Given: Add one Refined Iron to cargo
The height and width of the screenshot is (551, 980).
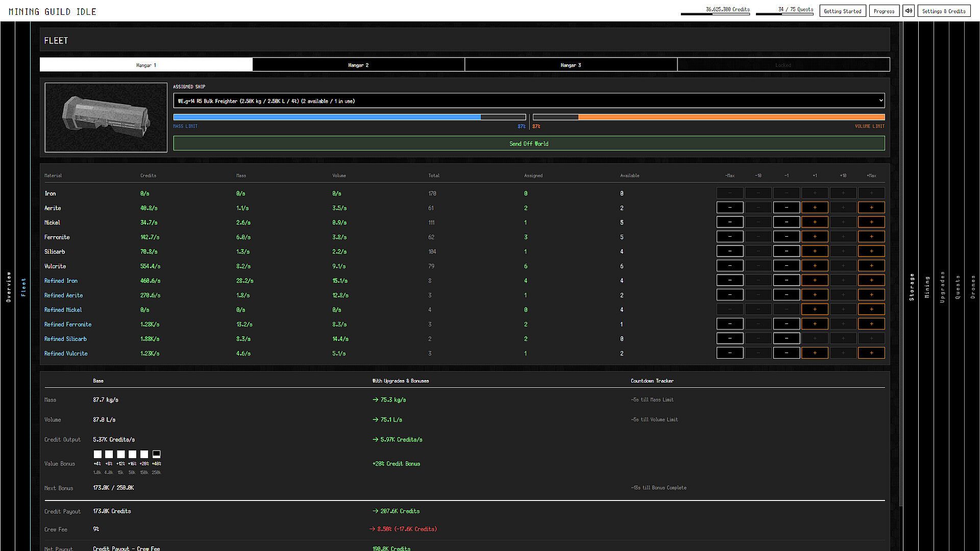Looking at the screenshot, I should click(815, 281).
